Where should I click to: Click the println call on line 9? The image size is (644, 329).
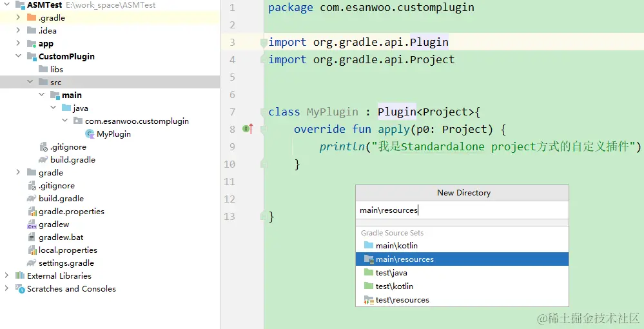pos(342,147)
